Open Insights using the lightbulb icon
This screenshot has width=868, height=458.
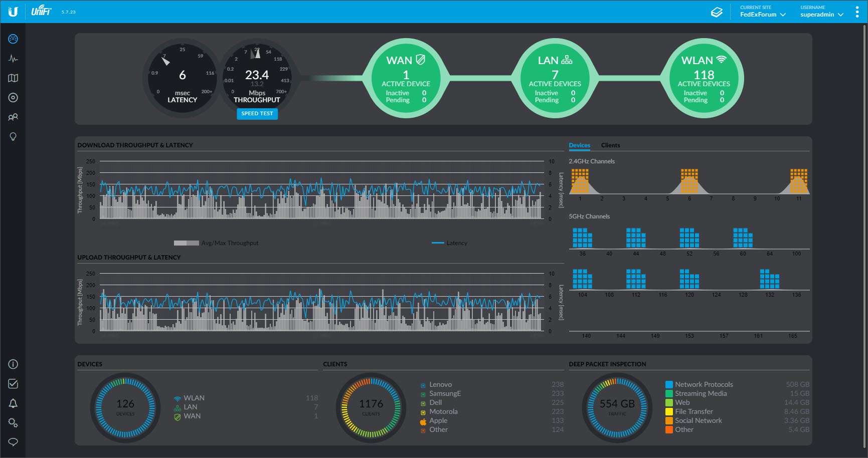pos(13,136)
